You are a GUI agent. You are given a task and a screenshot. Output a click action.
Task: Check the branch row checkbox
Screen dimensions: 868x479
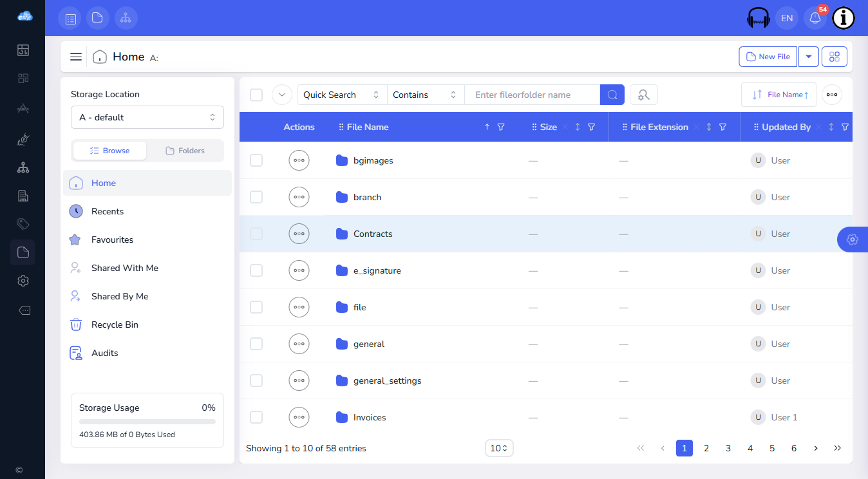tap(256, 197)
